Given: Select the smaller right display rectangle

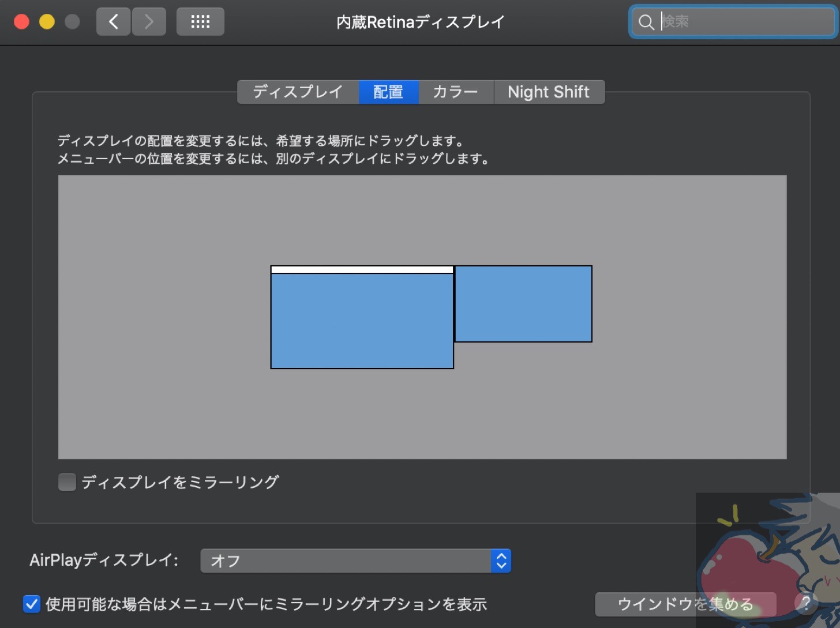Looking at the screenshot, I should (523, 304).
